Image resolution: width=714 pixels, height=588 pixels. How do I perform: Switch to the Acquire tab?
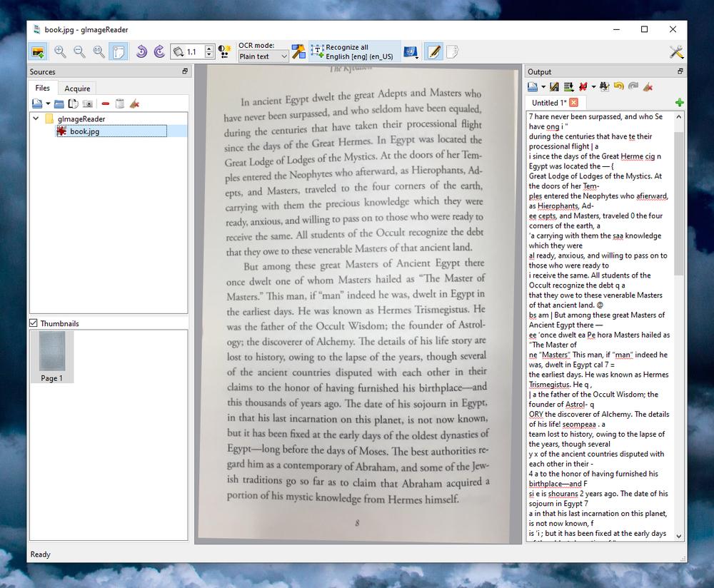pos(76,88)
